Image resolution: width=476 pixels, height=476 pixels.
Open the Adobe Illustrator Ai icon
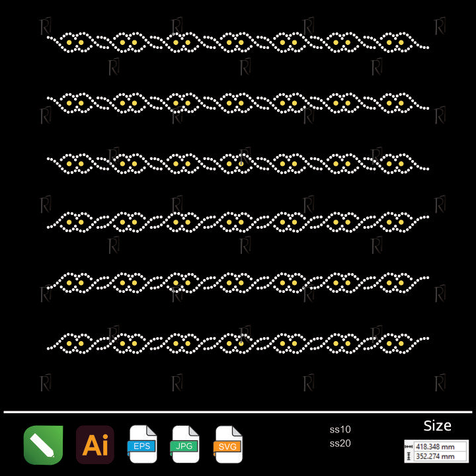[x=95, y=445]
